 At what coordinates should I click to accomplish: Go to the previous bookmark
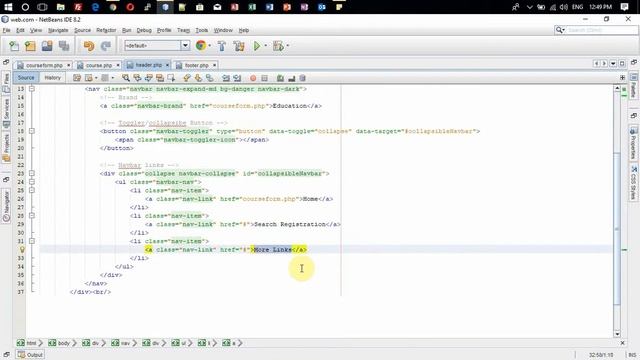click(187, 78)
